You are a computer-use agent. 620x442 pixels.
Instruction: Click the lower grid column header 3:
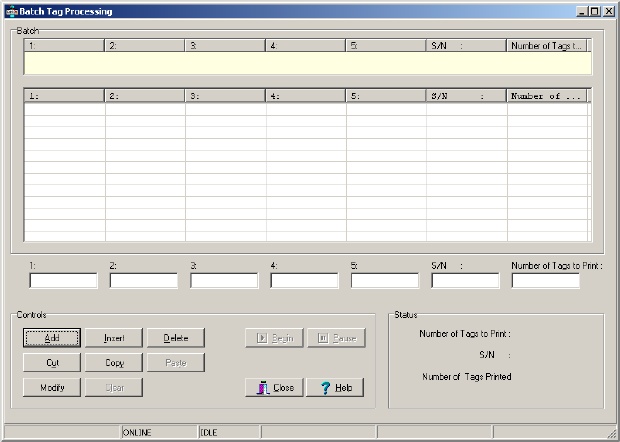pos(225,96)
